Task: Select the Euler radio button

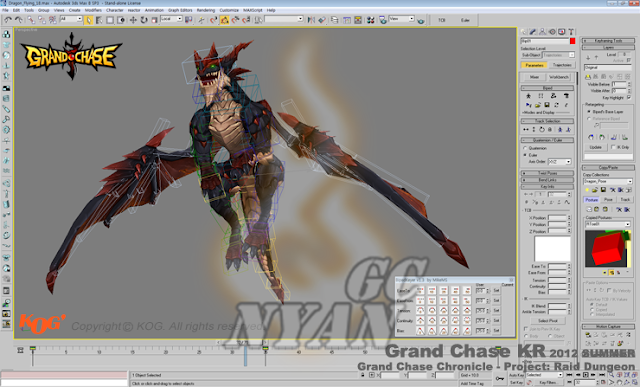Action: [x=525, y=155]
